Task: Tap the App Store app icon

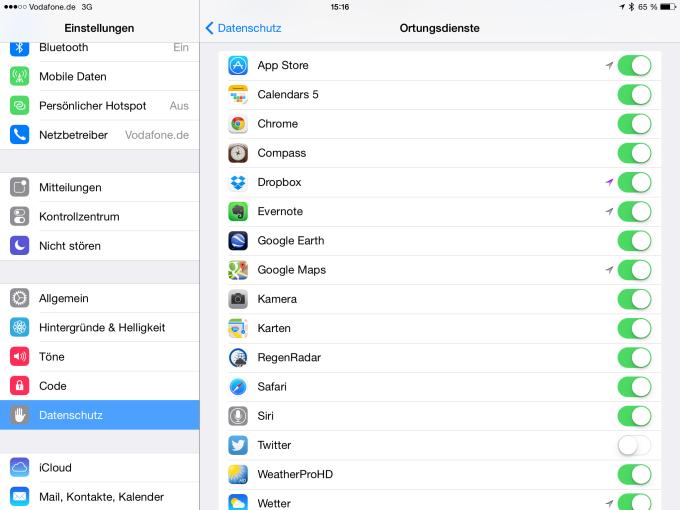Action: pos(238,65)
